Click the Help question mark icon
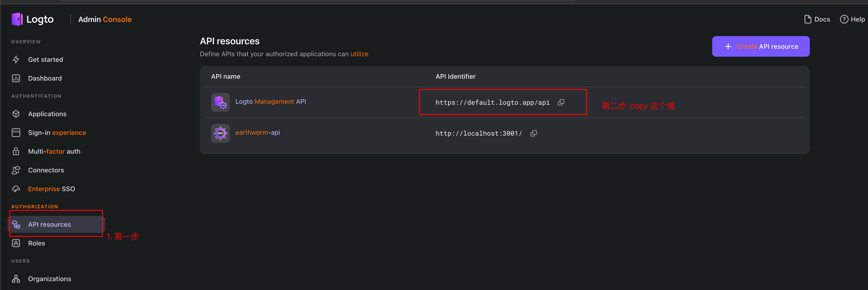868x290 pixels. pos(844,19)
